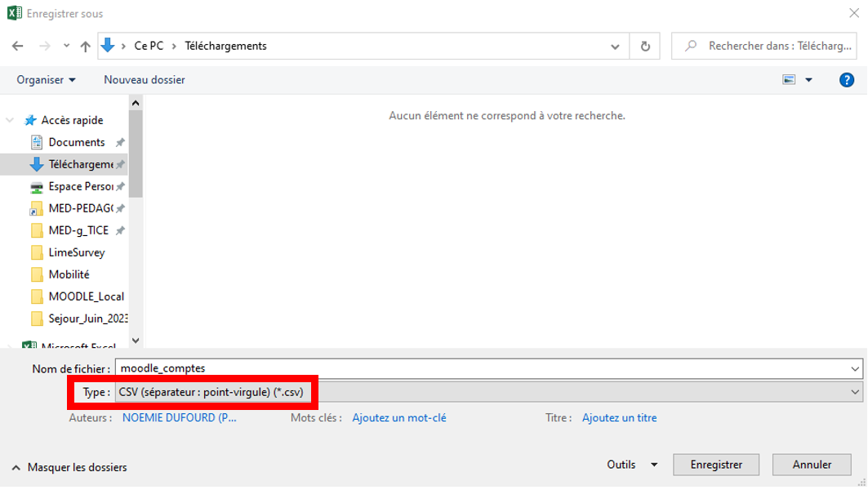The height and width of the screenshot is (490, 868).
Task: Click the sidebar scrollbar down arrow
Action: pos(136,341)
